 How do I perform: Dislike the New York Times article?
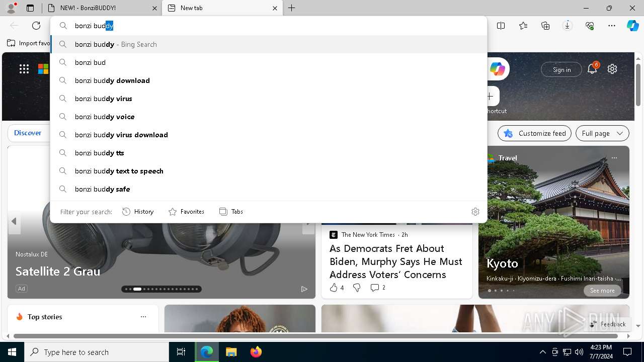tap(357, 288)
